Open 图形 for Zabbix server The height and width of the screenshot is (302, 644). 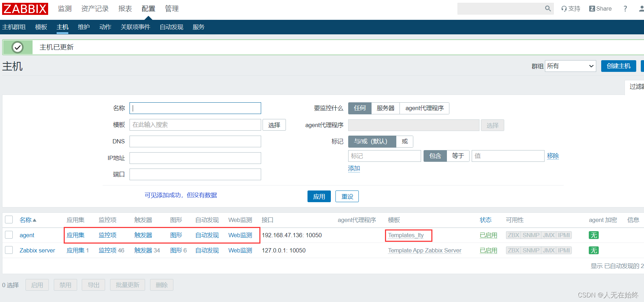tap(176, 250)
